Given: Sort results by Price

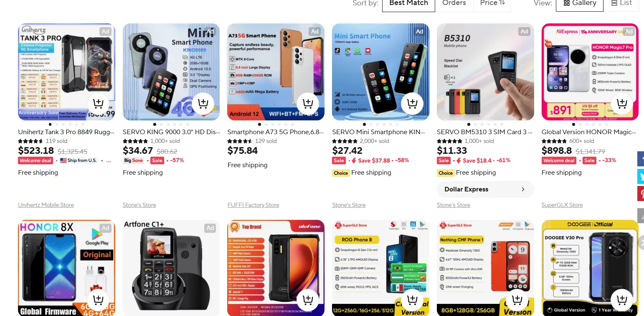Looking at the screenshot, I should (x=492, y=3).
